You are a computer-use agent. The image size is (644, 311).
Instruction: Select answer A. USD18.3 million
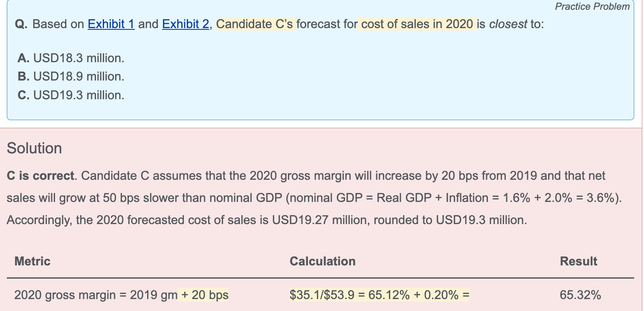pos(71,58)
